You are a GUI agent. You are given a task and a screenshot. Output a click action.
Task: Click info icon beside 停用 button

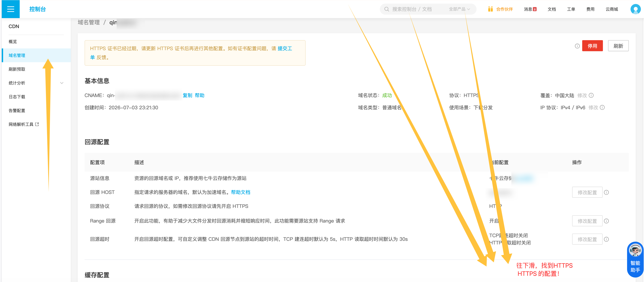[577, 46]
